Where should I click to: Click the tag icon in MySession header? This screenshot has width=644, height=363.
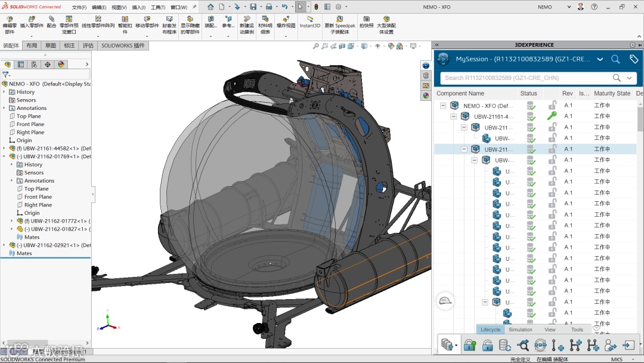point(634,59)
